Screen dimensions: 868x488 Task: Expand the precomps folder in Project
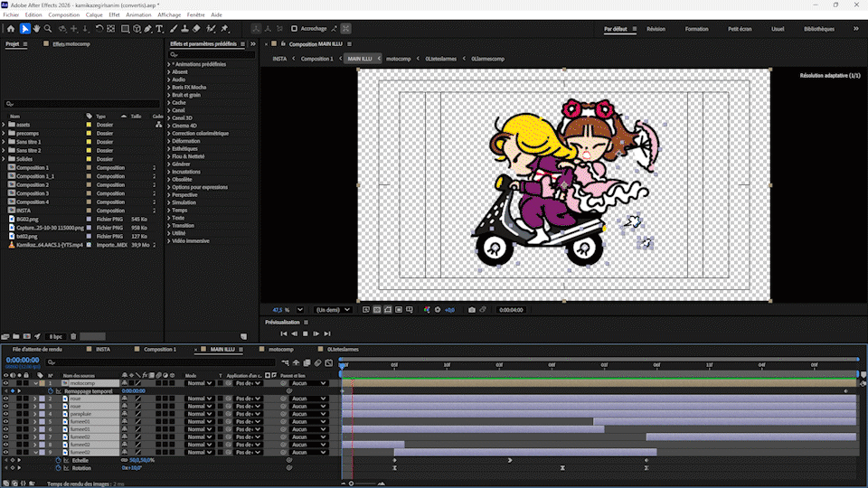coord(4,133)
